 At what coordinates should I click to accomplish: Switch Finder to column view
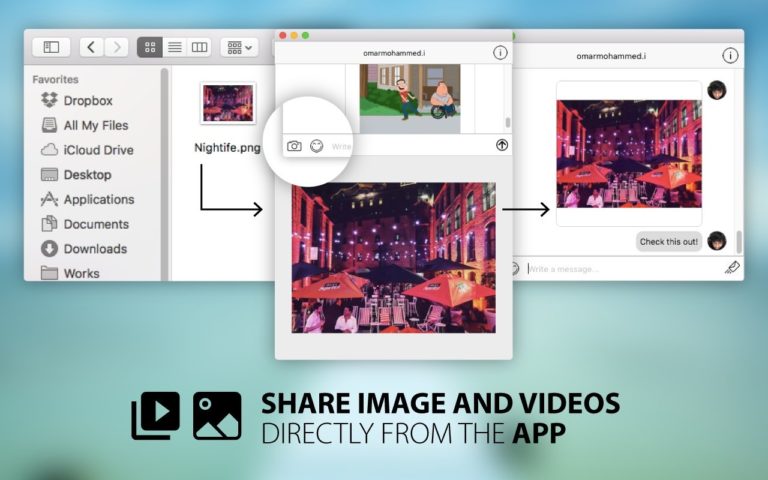pyautogui.click(x=199, y=47)
